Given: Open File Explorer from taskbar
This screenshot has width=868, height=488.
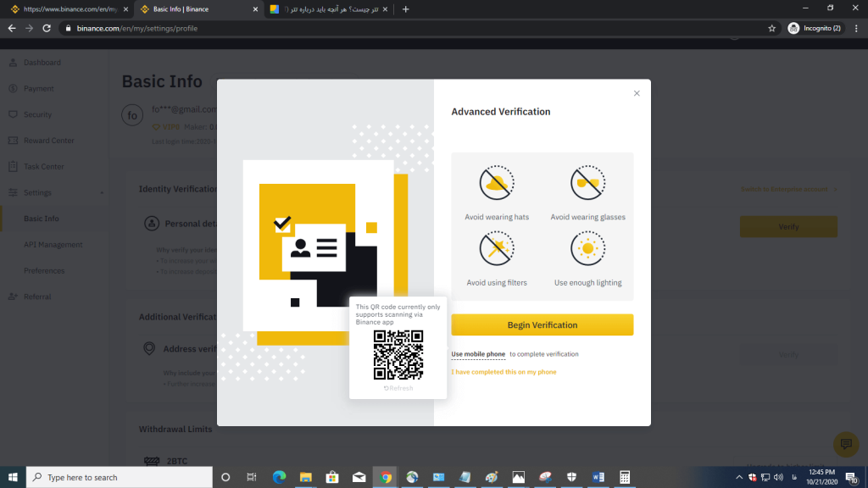Looking at the screenshot, I should coord(305,477).
